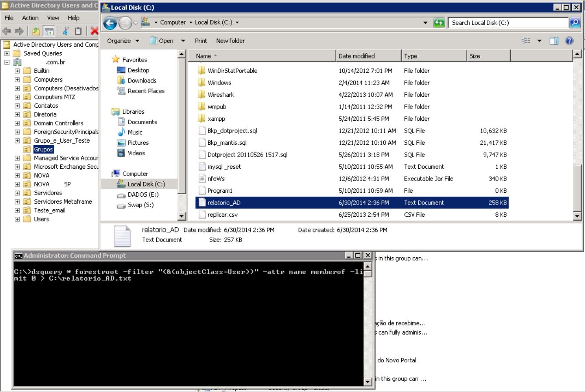Toggle the preview pane icon
This screenshot has height=392, width=585.
(554, 41)
